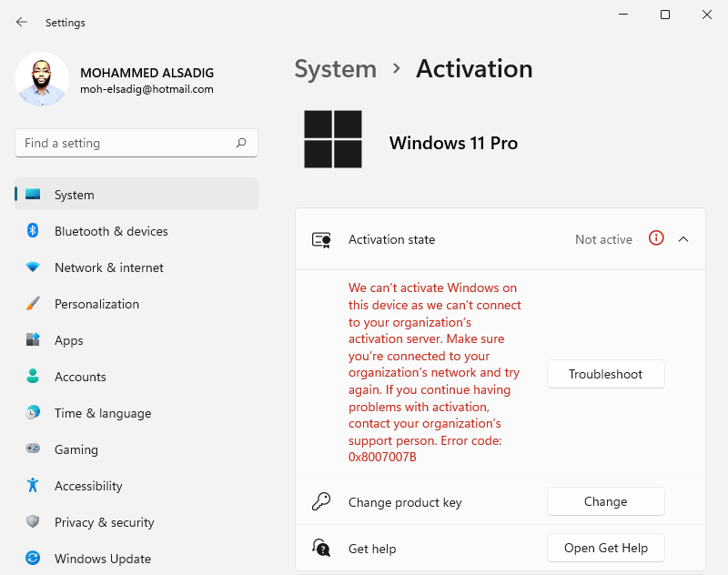Click System in the breadcrumb
This screenshot has height=575, width=728.
point(336,69)
